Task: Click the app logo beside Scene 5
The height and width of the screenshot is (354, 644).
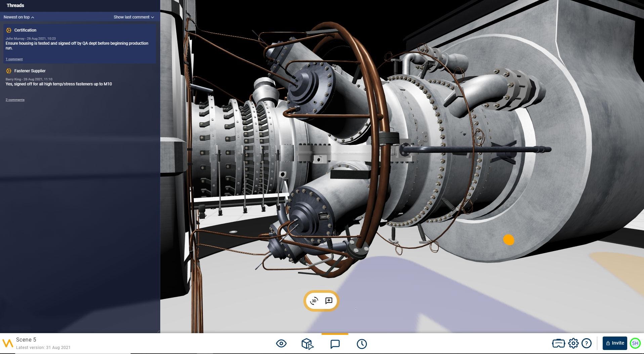Action: tap(8, 344)
